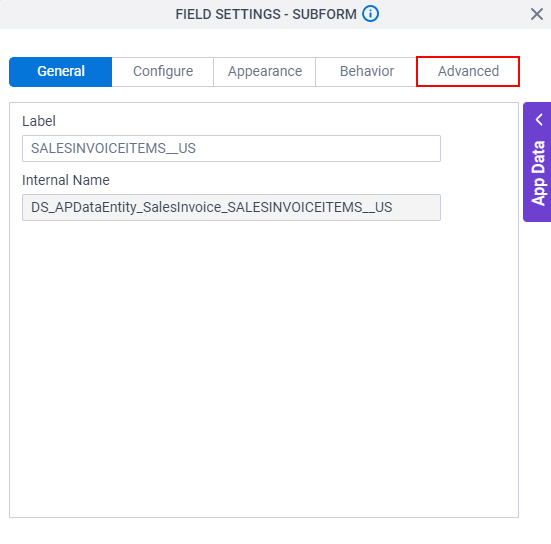Open the info icon beside Field Settings title

pos(370,14)
